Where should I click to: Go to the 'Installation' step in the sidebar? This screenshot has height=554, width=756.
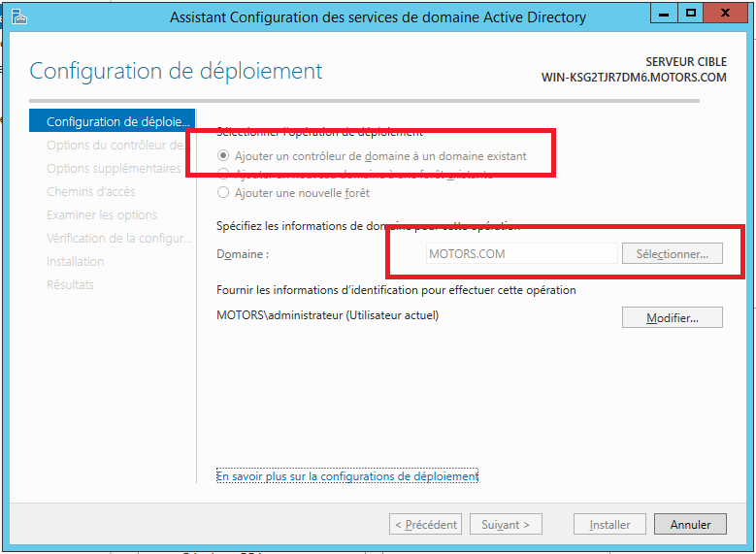pos(75,262)
